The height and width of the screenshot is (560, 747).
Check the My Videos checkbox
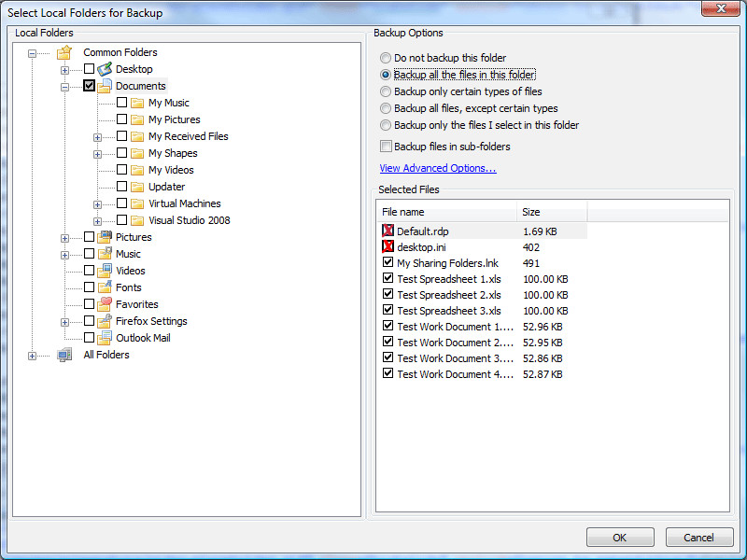(x=122, y=170)
